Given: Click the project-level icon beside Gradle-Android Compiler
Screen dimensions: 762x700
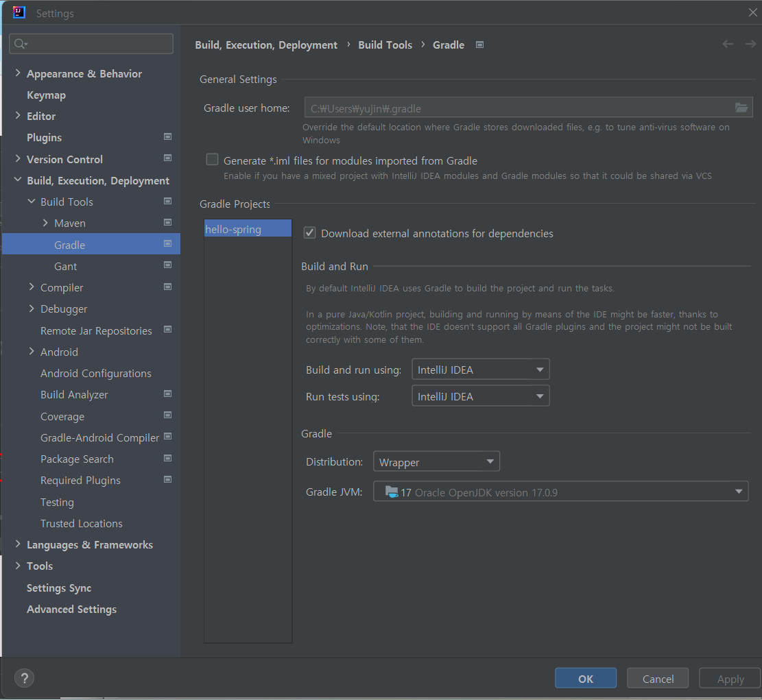Looking at the screenshot, I should tap(167, 437).
